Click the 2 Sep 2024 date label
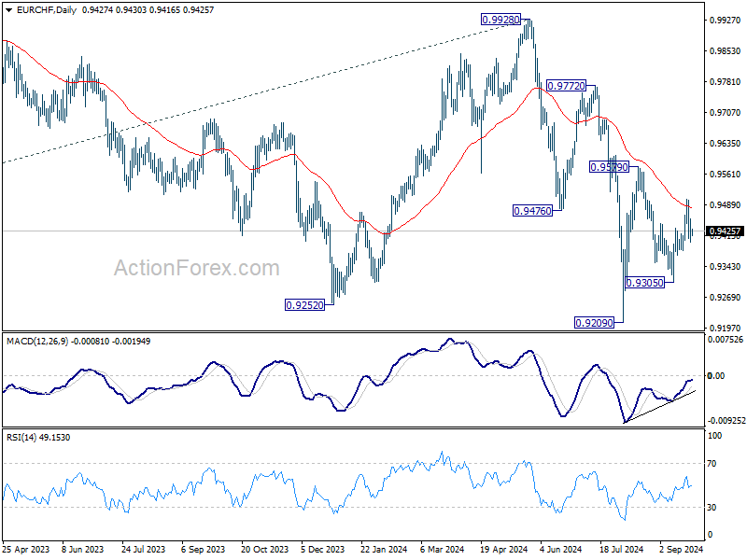Image resolution: width=747 pixels, height=560 pixels. click(682, 549)
